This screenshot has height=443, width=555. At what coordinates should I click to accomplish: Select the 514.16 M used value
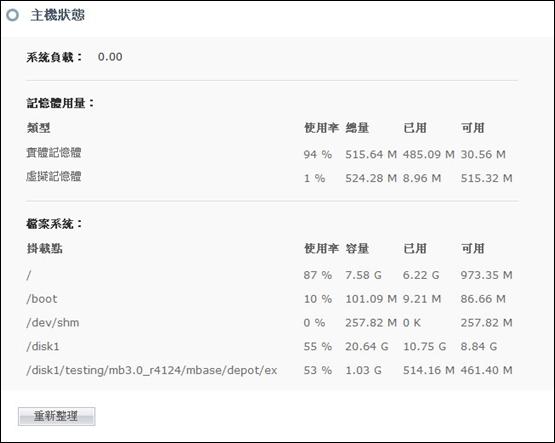(x=429, y=370)
